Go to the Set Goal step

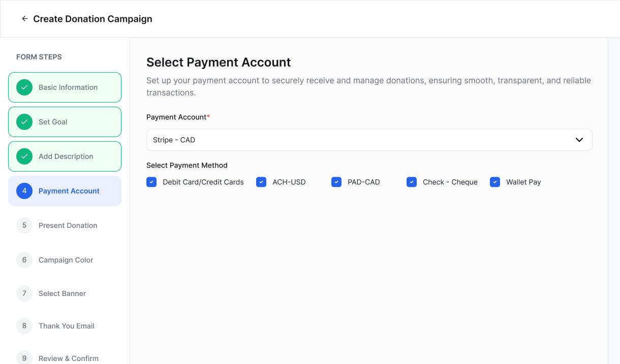(65, 122)
